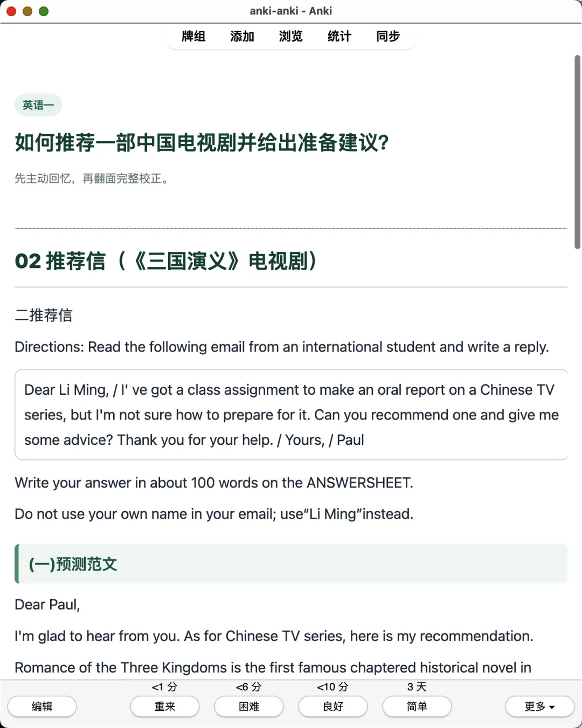This screenshot has height=728, width=582.
Task: Click the yellow minimize window button
Action: tap(27, 11)
